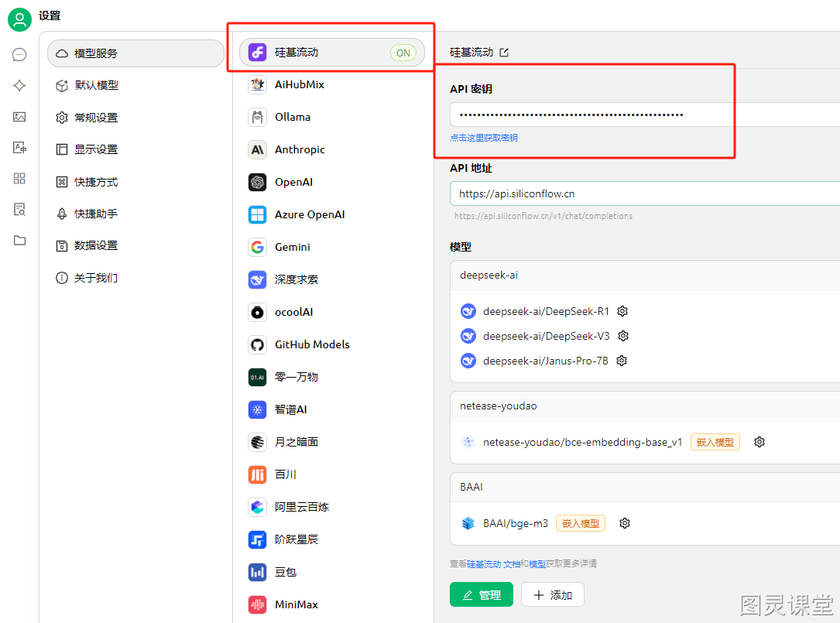Click deepseek-ai/Janus-Pro-7B model name
This screenshot has height=623, width=840.
[545, 361]
